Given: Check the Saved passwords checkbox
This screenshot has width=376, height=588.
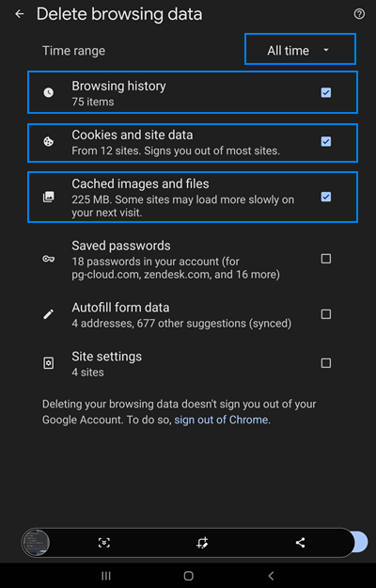Looking at the screenshot, I should point(326,259).
